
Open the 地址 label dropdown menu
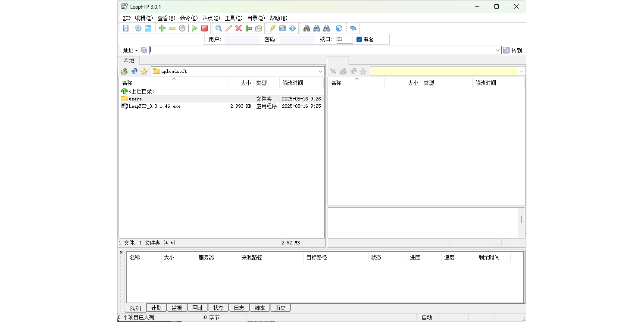click(x=130, y=50)
